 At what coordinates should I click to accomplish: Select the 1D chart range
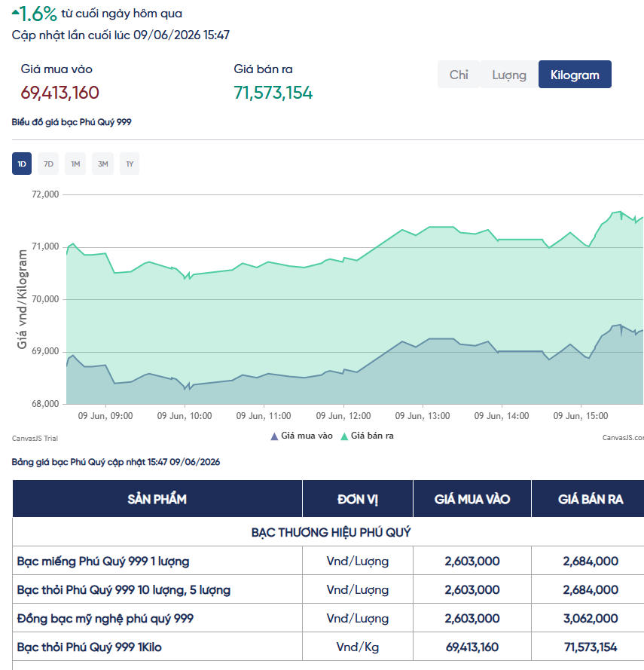point(22,164)
